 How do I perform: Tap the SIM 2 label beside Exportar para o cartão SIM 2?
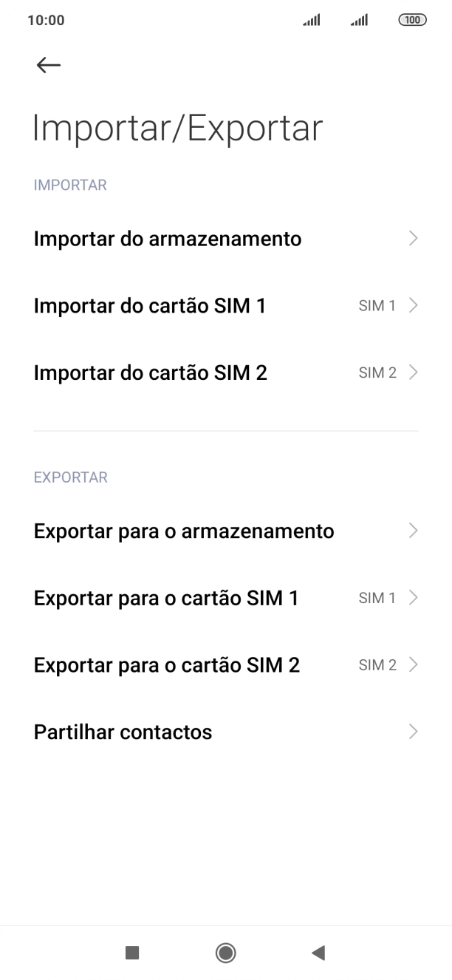(x=377, y=664)
